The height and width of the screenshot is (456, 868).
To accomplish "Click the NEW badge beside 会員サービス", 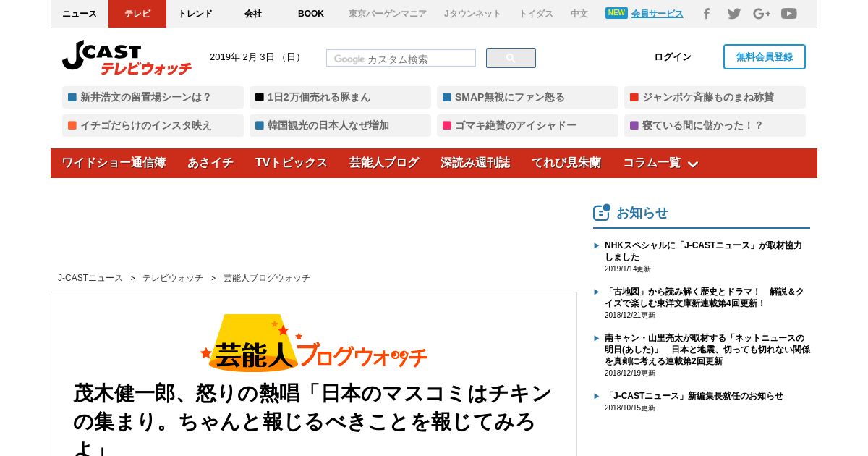I will pos(616,13).
